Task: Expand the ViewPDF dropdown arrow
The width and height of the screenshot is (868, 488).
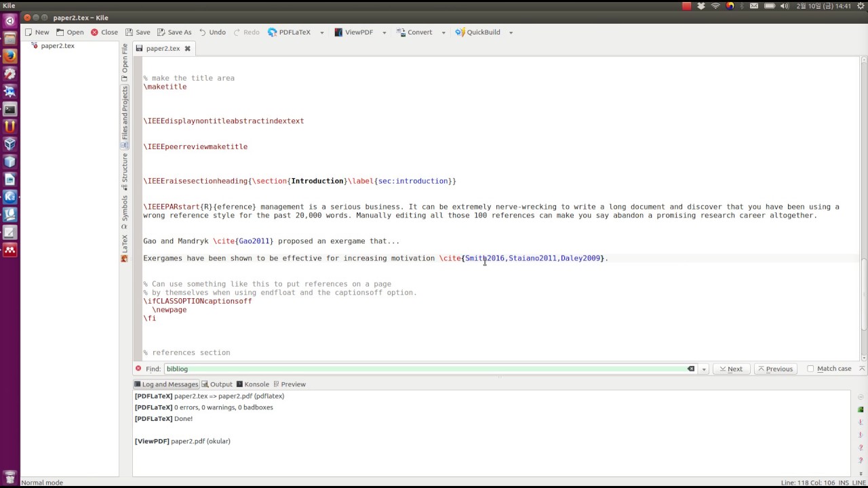Action: pyautogui.click(x=384, y=33)
